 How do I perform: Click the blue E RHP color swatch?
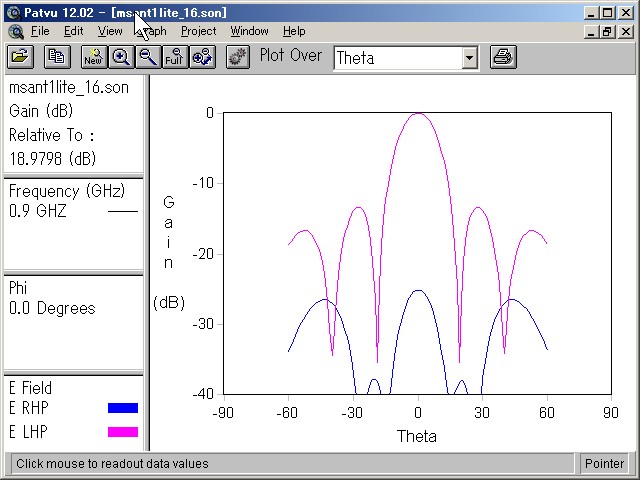click(123, 408)
